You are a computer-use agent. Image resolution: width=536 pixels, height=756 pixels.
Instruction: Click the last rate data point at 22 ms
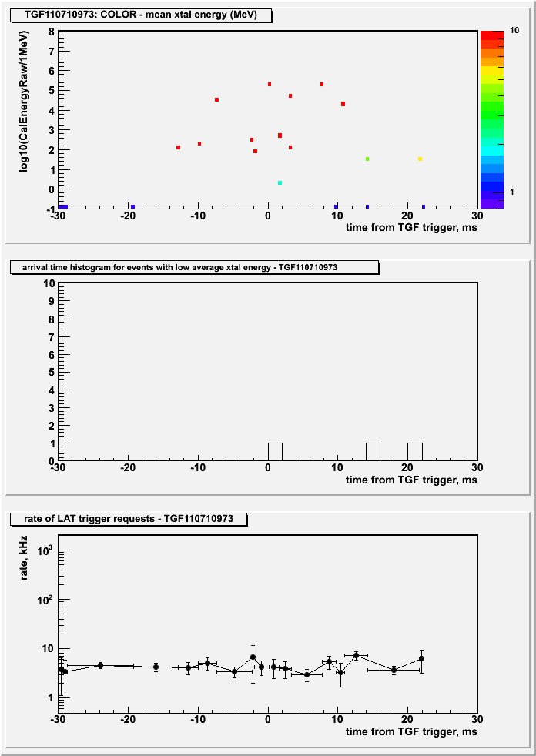coord(421,658)
